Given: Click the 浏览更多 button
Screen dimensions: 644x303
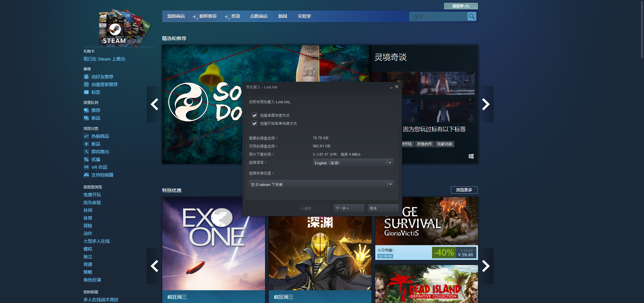Looking at the screenshot, I should pos(464,190).
